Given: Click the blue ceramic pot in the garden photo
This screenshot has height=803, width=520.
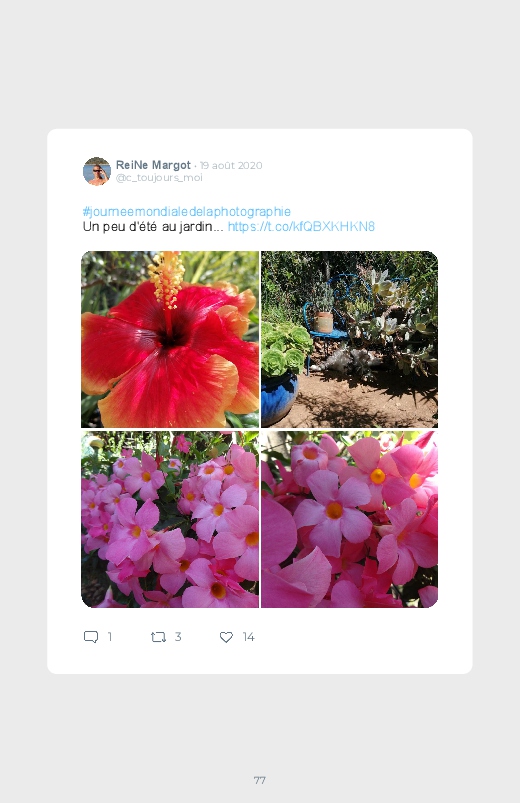Looking at the screenshot, I should pyautogui.click(x=279, y=399).
